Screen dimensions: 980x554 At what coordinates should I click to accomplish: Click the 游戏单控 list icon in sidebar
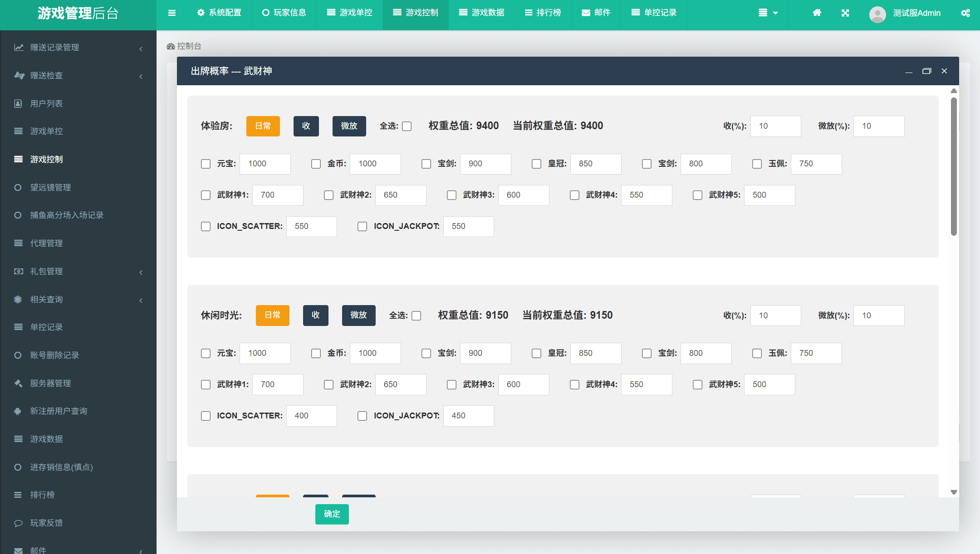(x=18, y=131)
